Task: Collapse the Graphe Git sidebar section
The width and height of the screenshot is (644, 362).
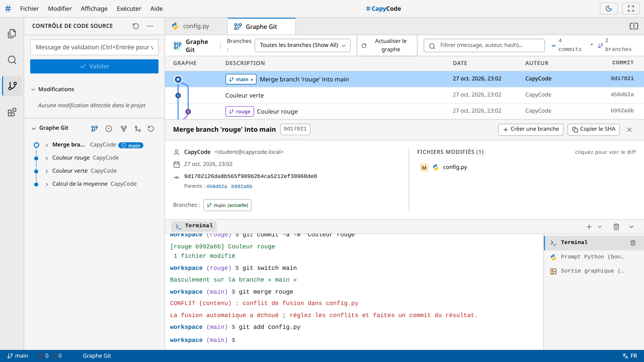Action: [34, 128]
